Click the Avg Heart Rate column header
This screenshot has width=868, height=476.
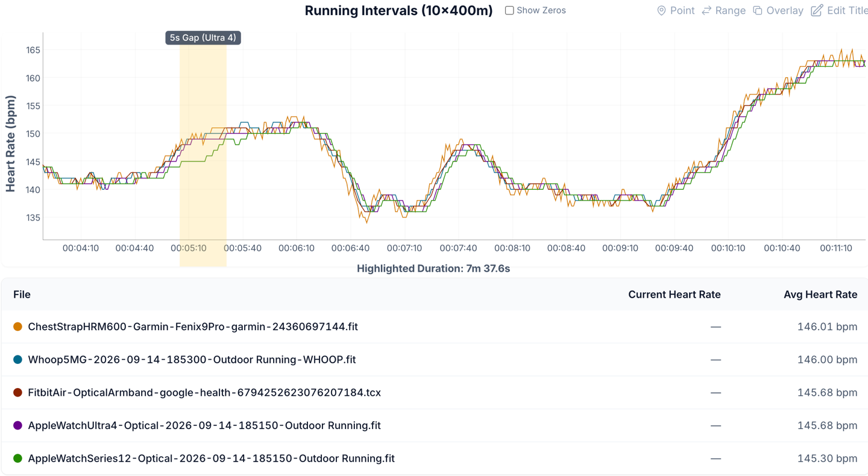(820, 295)
